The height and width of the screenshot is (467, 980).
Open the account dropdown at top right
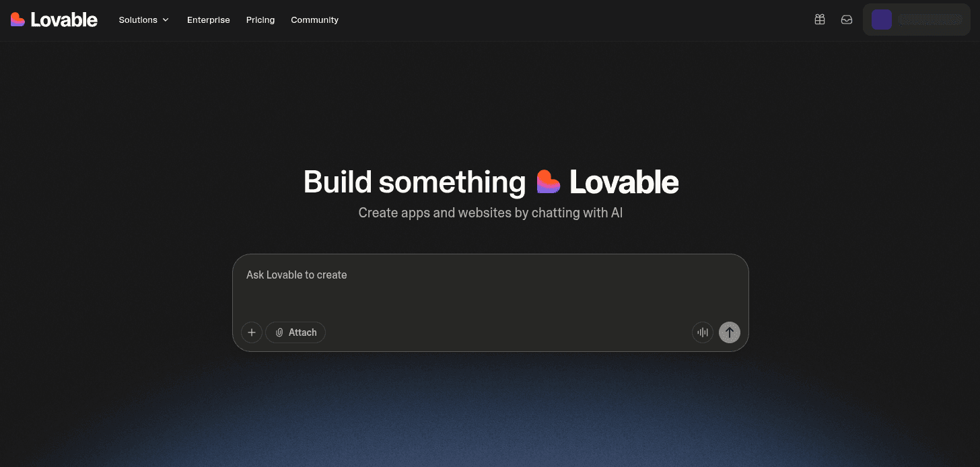[x=917, y=19]
